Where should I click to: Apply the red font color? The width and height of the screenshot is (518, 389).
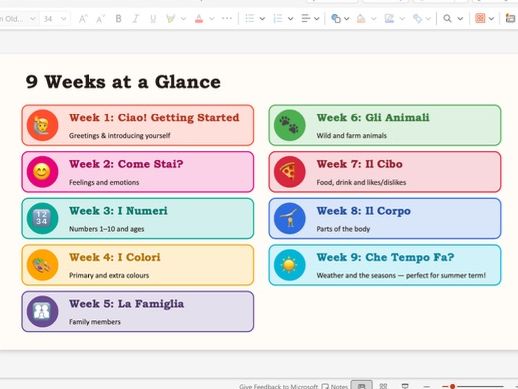coord(199,19)
